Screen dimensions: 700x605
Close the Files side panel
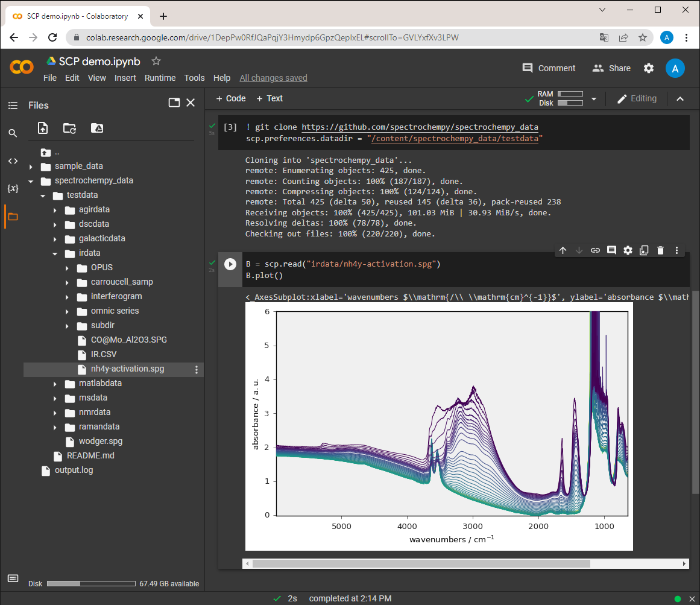[x=191, y=103]
